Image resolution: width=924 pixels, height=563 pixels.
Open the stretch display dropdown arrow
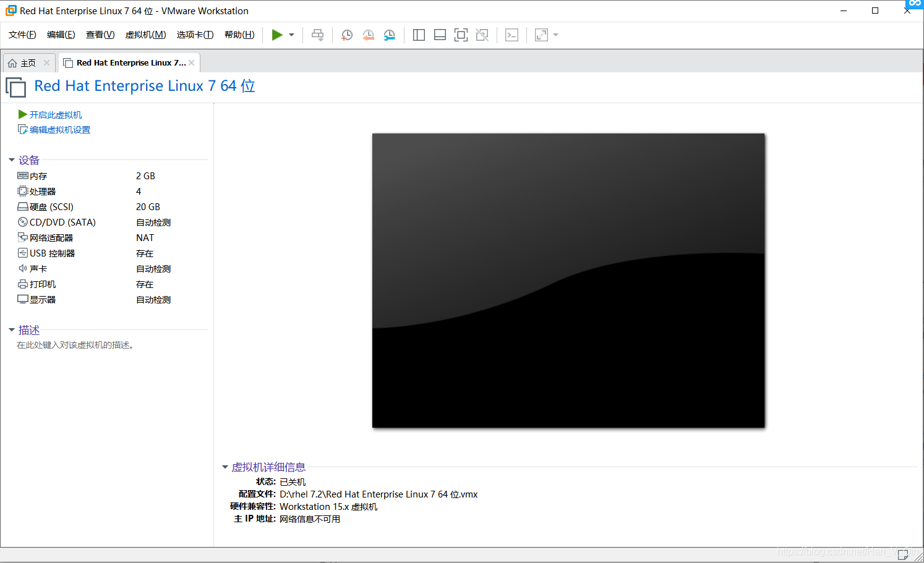(555, 35)
